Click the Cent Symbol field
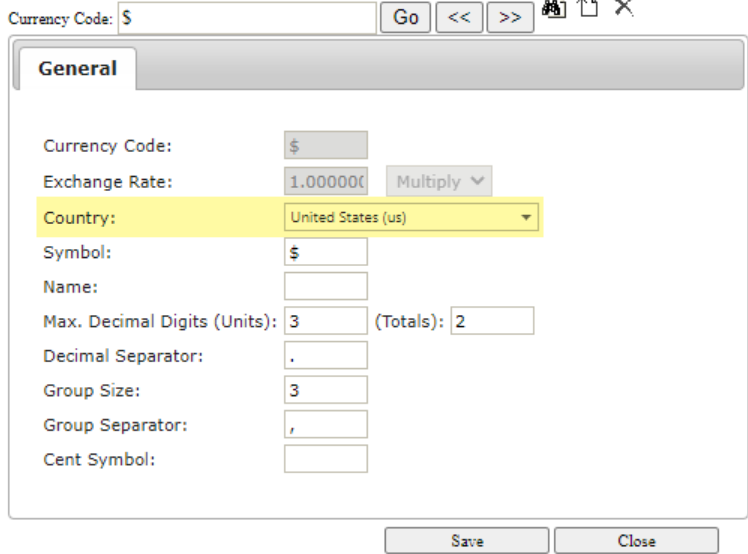748x554 pixels. [x=326, y=459]
